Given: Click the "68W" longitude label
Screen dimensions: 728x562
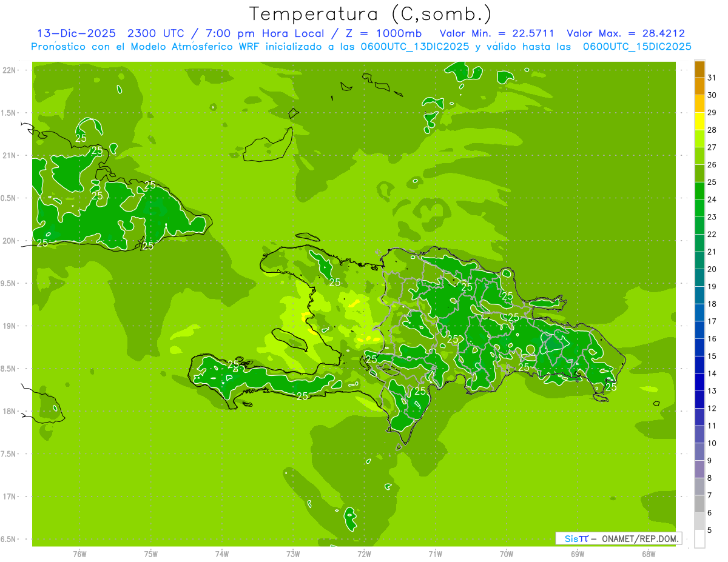Looking at the screenshot, I should (x=649, y=554).
